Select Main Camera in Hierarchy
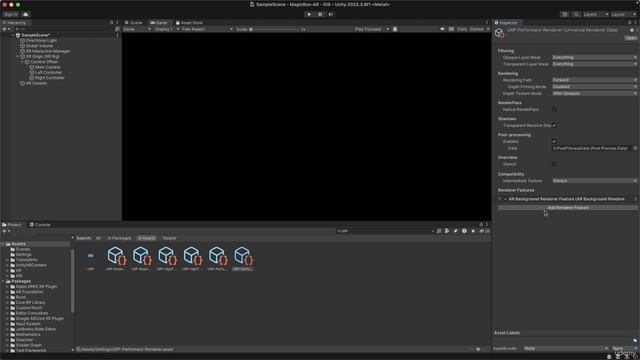Viewport: 640px width, 360px height. click(47, 67)
